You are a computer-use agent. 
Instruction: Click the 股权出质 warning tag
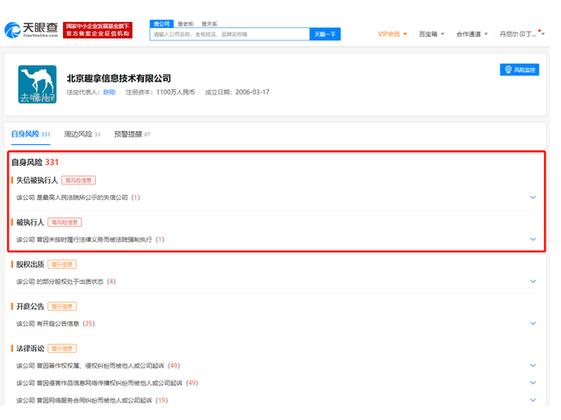pos(62,264)
